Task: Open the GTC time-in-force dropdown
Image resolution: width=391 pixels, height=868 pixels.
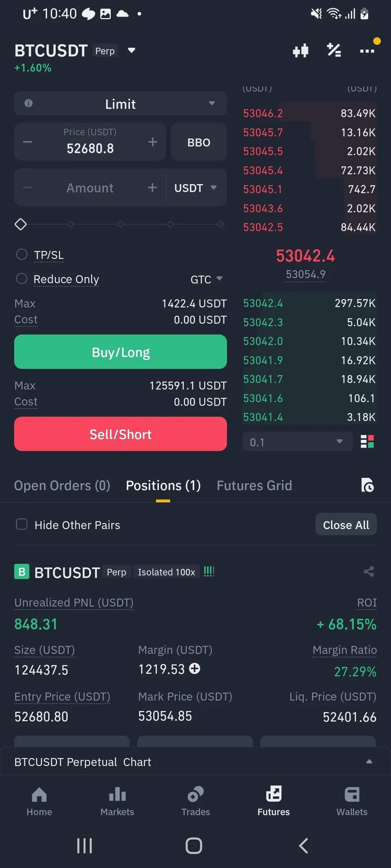Action: coord(206,279)
